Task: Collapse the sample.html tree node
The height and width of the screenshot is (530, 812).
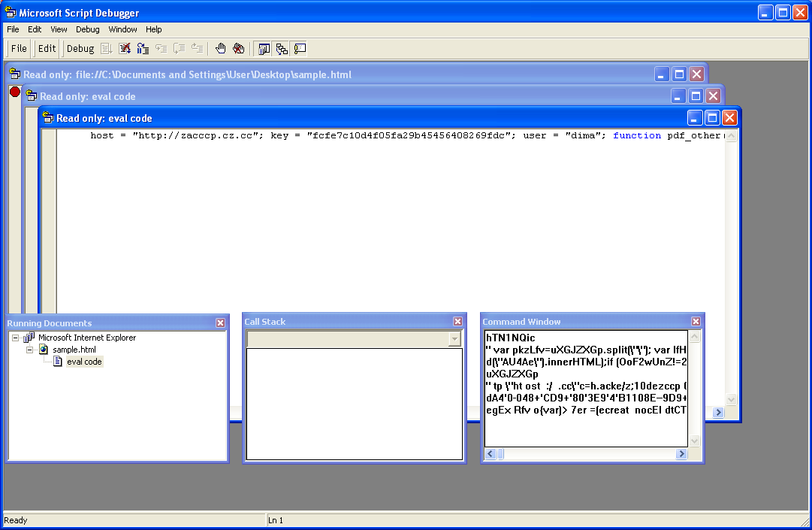Action: 30,350
